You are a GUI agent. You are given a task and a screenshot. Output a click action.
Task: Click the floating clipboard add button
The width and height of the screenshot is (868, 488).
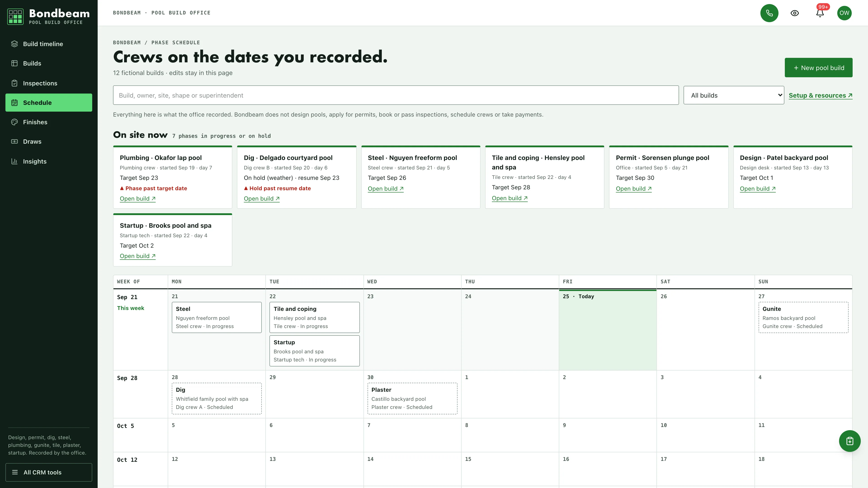849,441
